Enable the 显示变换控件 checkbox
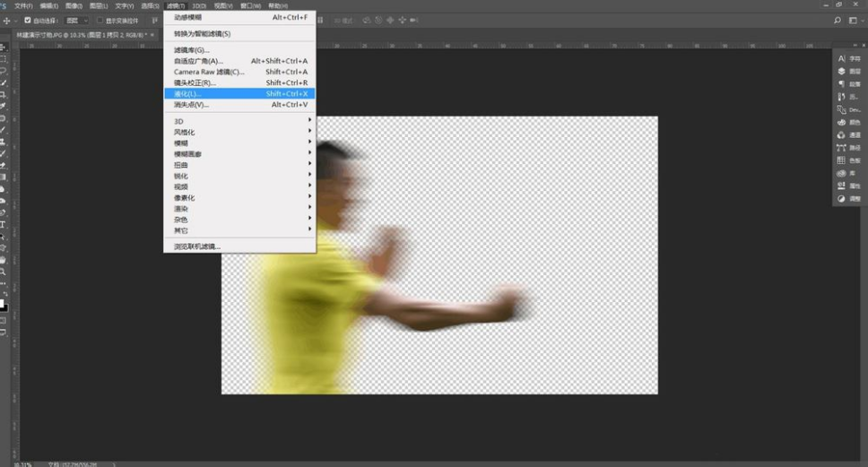 pos(100,20)
